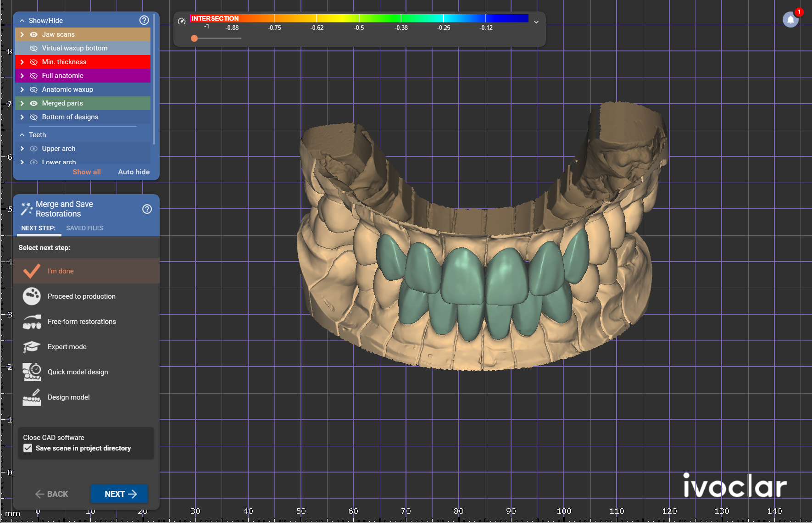Click the NEXT button
This screenshot has width=812, height=523.
(x=119, y=494)
